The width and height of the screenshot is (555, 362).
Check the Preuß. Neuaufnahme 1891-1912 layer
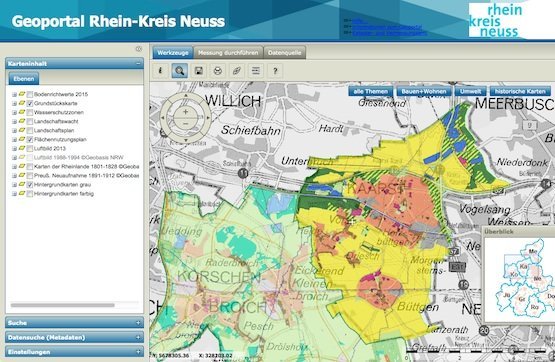(30, 176)
